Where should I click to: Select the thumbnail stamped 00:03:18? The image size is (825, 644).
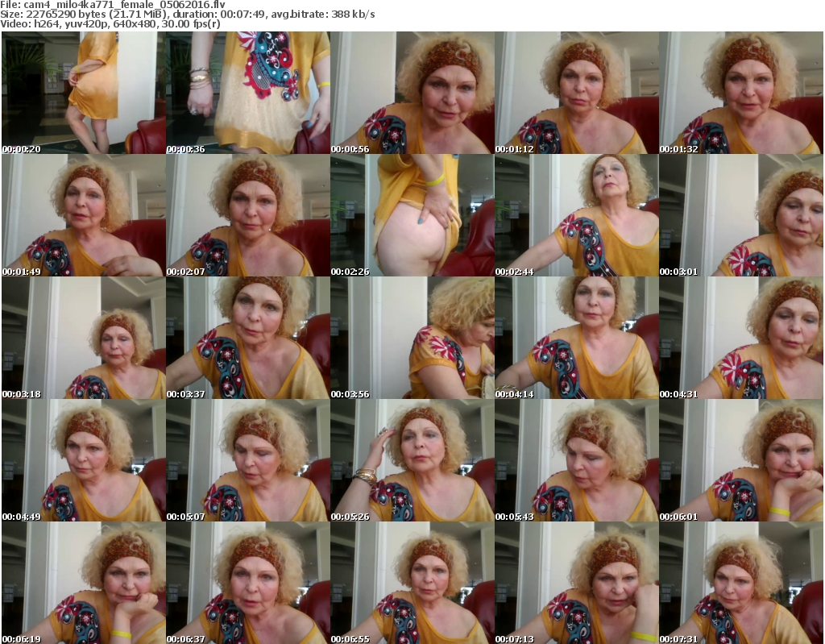84,338
